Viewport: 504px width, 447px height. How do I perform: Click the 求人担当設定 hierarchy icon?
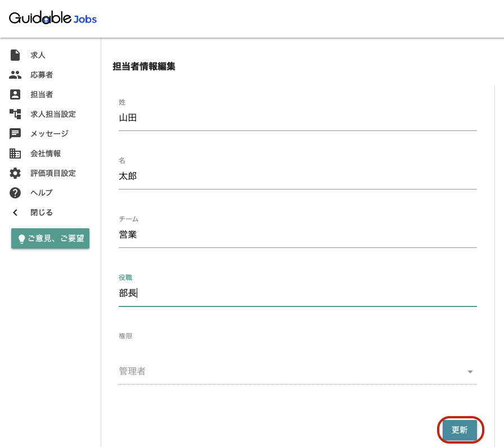click(x=15, y=114)
